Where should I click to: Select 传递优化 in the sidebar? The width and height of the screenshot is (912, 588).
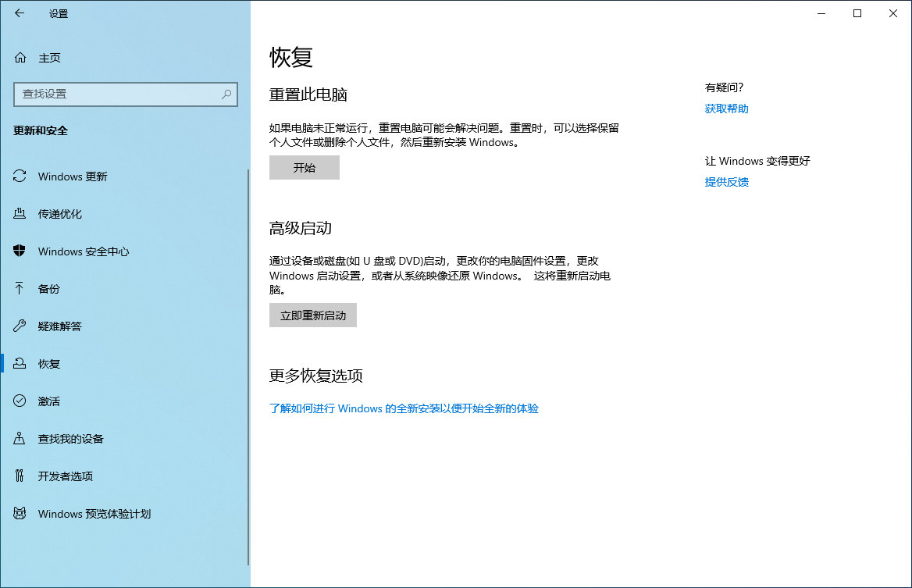pos(65,214)
